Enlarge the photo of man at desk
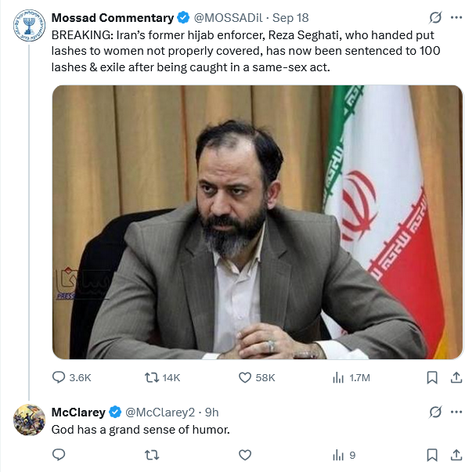The height and width of the screenshot is (472, 476). pyautogui.click(x=257, y=222)
